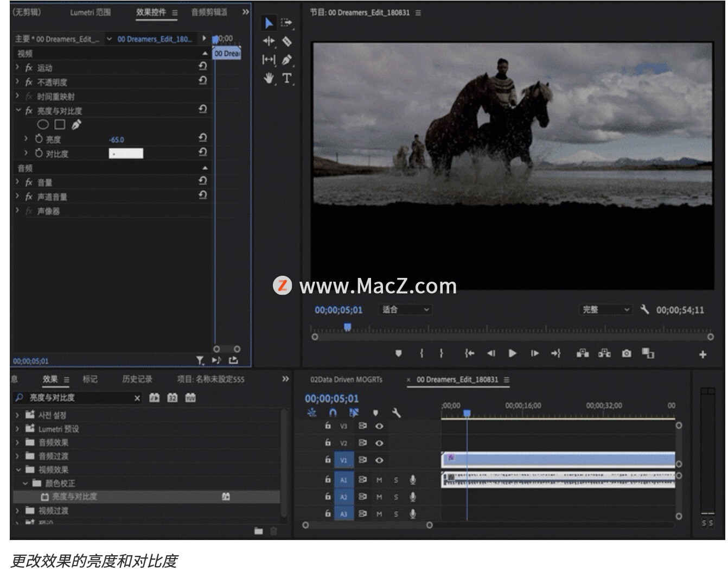Select the Slip tool
This screenshot has height=571, width=728.
[269, 60]
